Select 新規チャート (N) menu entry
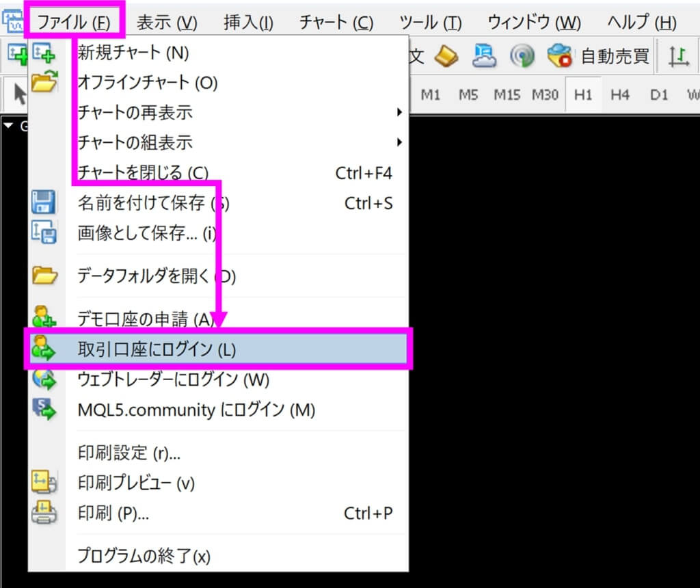This screenshot has width=700, height=588. (218, 53)
